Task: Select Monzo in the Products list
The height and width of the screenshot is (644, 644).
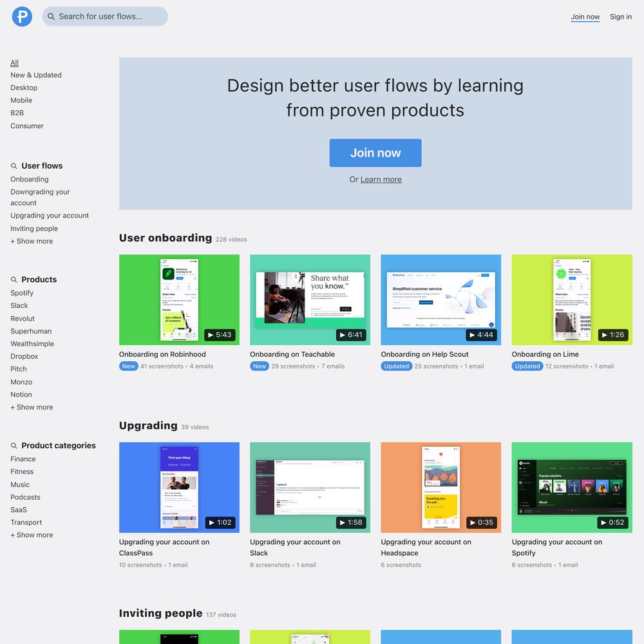Action: click(x=21, y=383)
